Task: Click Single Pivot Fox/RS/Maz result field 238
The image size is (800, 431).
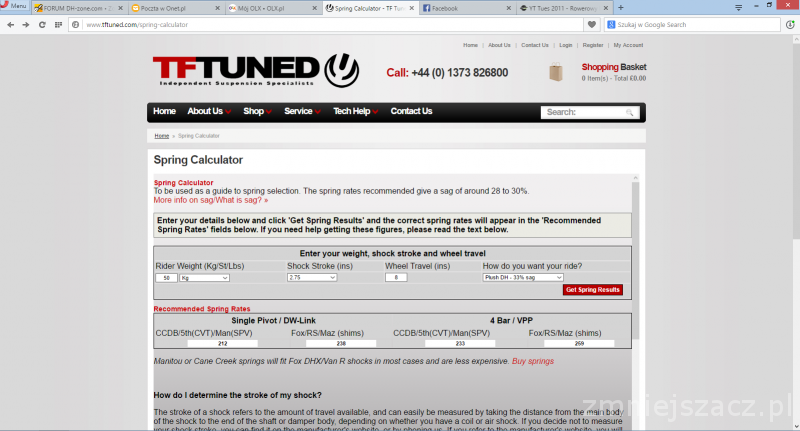Action: coord(341,344)
